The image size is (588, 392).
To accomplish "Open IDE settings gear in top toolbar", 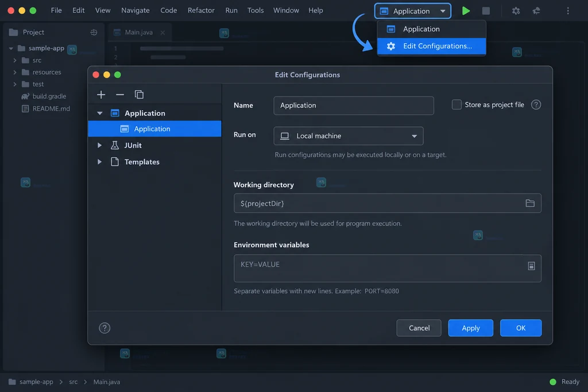I will coord(516,11).
